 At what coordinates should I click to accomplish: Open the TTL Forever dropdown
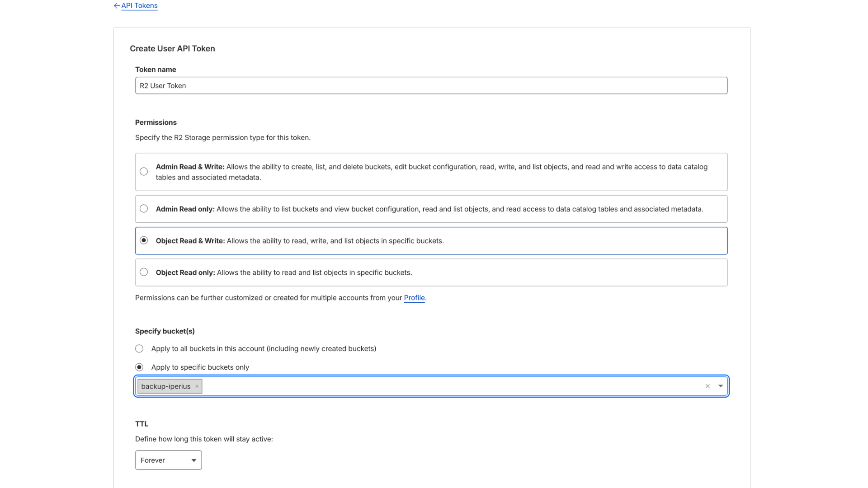click(168, 460)
